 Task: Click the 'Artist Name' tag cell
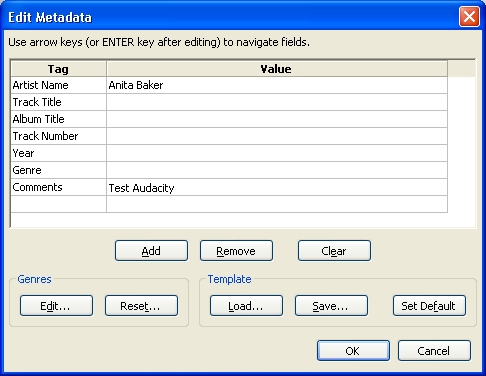[59, 85]
